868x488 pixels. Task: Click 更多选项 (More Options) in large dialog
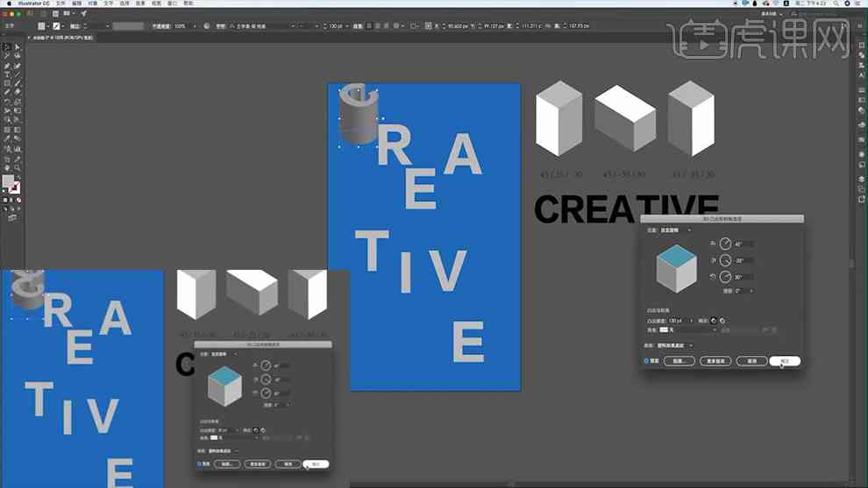click(x=715, y=361)
